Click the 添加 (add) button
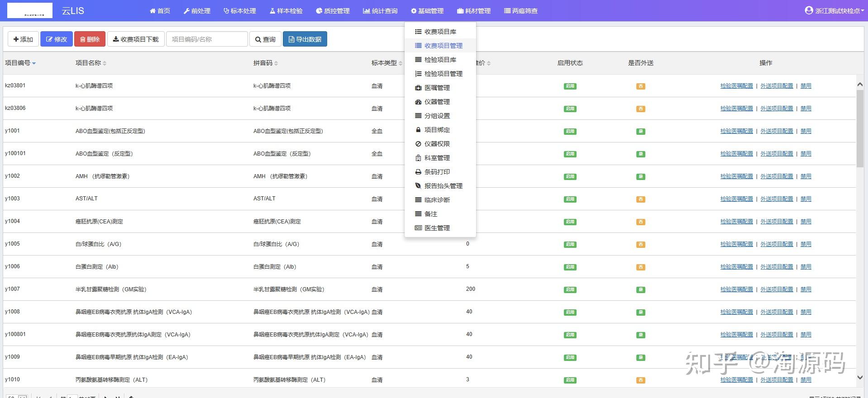 click(x=23, y=39)
